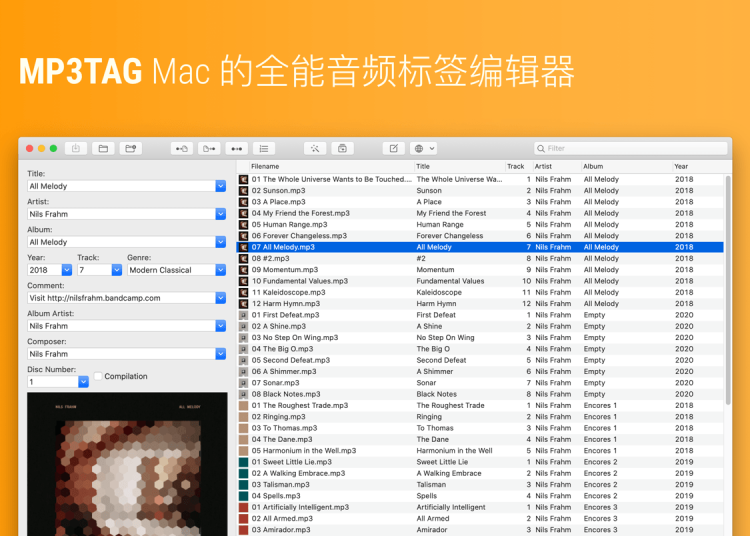Viewport: 750px width, 536px height.
Task: Click the Album column header
Action: tap(620, 166)
